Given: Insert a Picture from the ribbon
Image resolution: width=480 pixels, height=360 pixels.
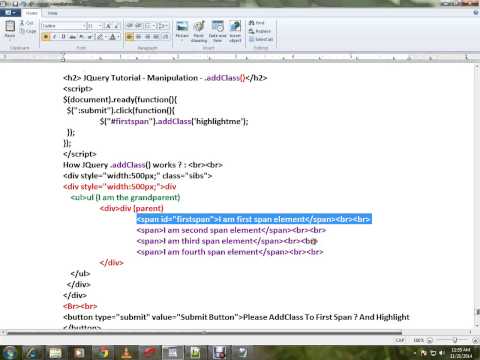Looking at the screenshot, I should point(182,27).
